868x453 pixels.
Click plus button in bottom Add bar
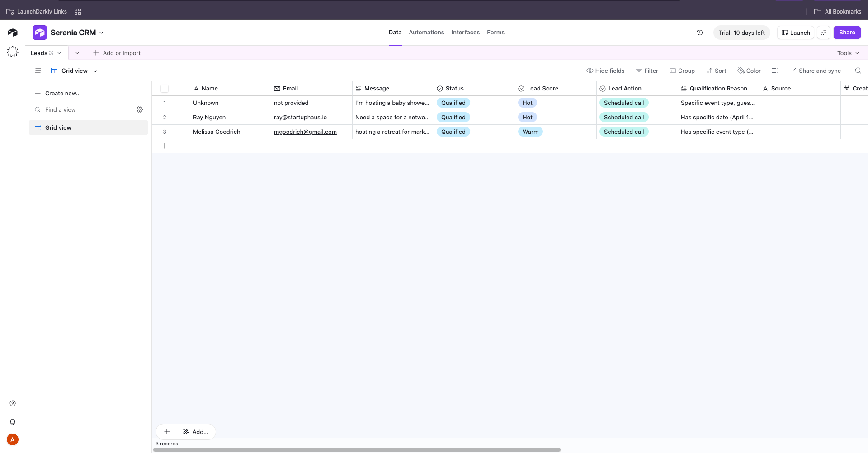pyautogui.click(x=166, y=432)
